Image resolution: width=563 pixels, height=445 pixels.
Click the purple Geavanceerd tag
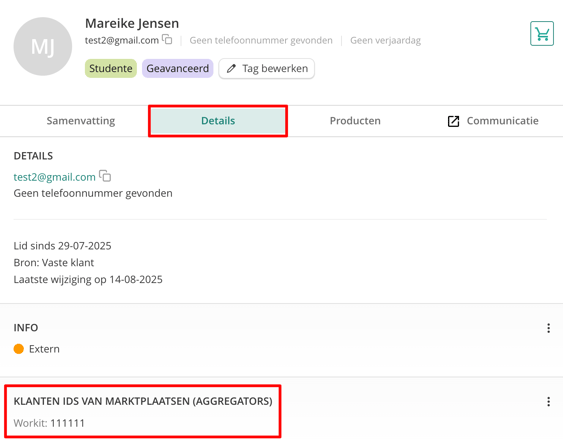(x=177, y=69)
